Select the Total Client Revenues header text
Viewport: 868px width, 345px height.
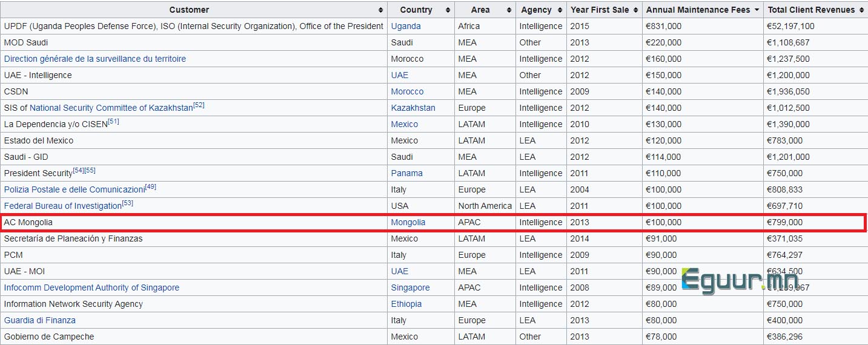pyautogui.click(x=811, y=10)
